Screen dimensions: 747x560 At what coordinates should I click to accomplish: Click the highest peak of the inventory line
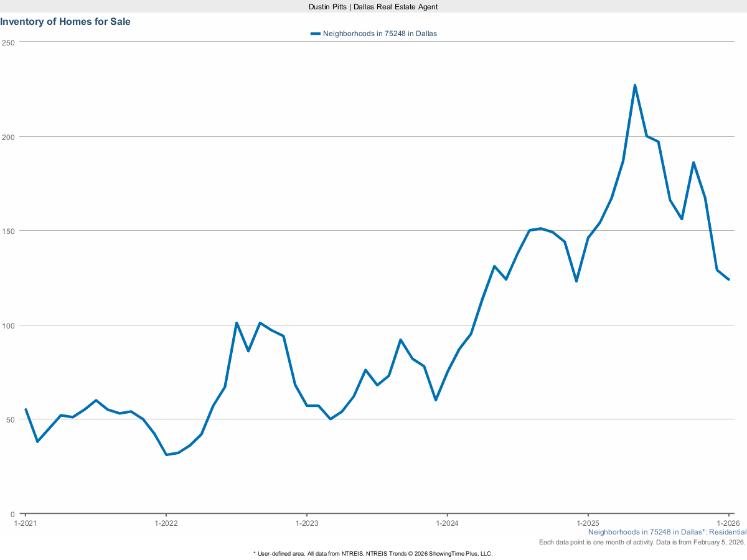coord(635,84)
